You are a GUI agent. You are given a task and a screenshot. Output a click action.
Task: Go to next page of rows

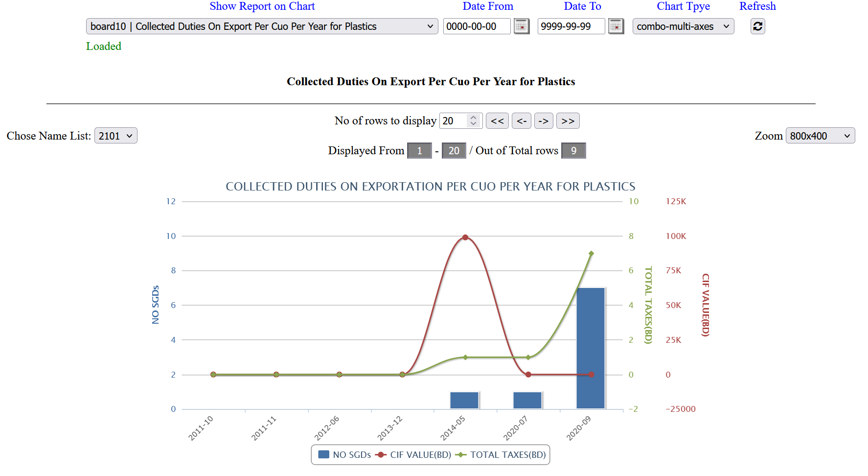pos(544,121)
